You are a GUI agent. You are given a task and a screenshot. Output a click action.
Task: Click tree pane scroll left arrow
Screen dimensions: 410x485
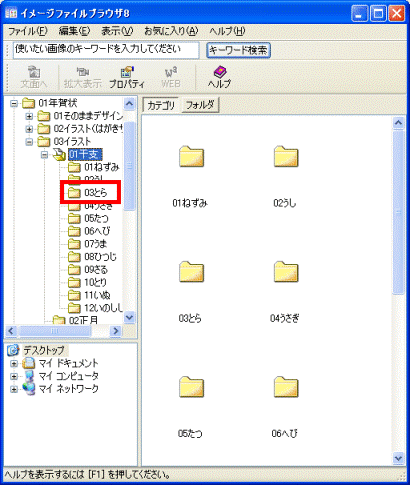click(11, 331)
